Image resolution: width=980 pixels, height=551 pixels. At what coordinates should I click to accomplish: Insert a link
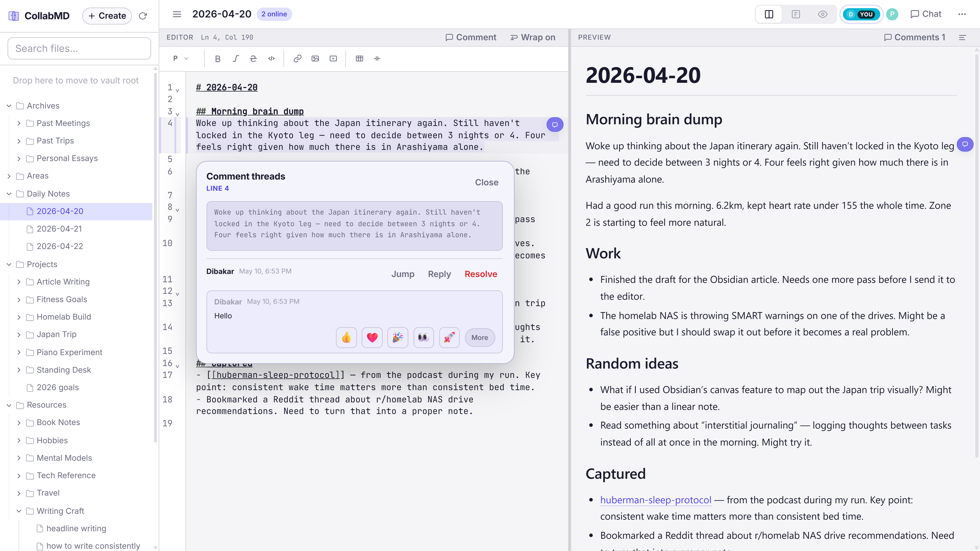pos(298,59)
